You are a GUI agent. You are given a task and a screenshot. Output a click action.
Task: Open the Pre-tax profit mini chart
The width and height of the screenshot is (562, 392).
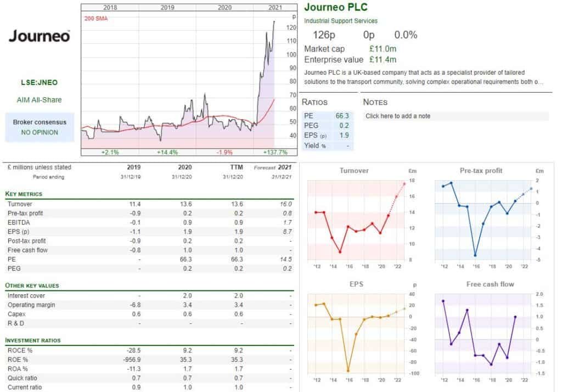point(488,219)
